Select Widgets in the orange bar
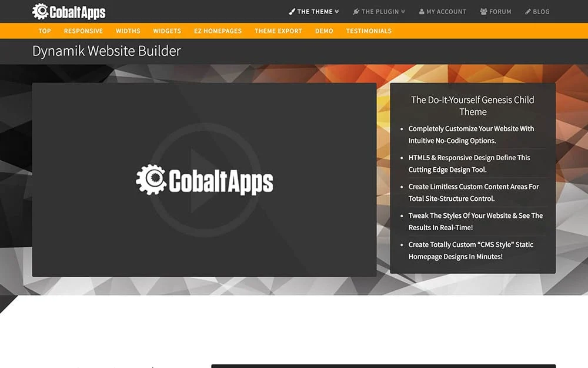Viewport: 588px width, 368px height. [167, 31]
